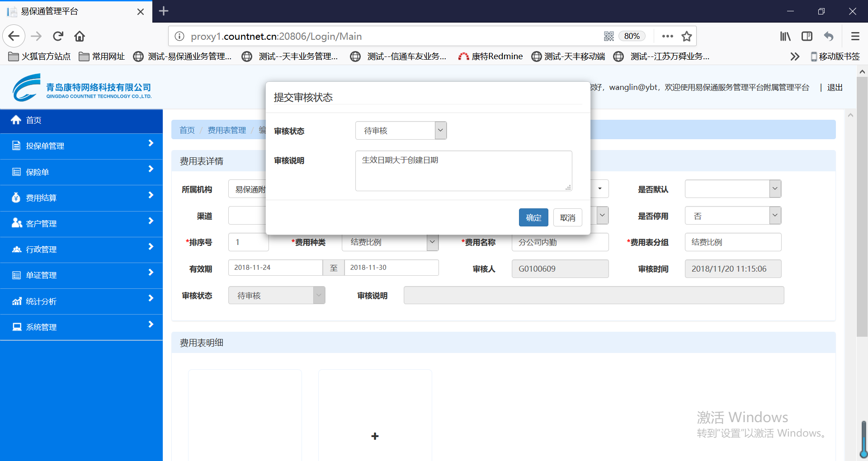868x461 pixels.
Task: Click the 取消 button
Action: (x=567, y=217)
